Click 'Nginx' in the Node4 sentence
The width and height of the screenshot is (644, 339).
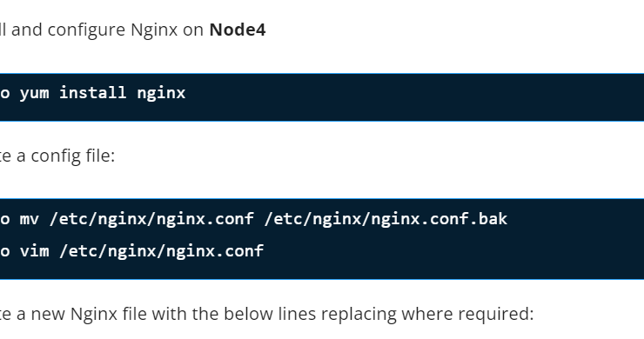(x=154, y=30)
